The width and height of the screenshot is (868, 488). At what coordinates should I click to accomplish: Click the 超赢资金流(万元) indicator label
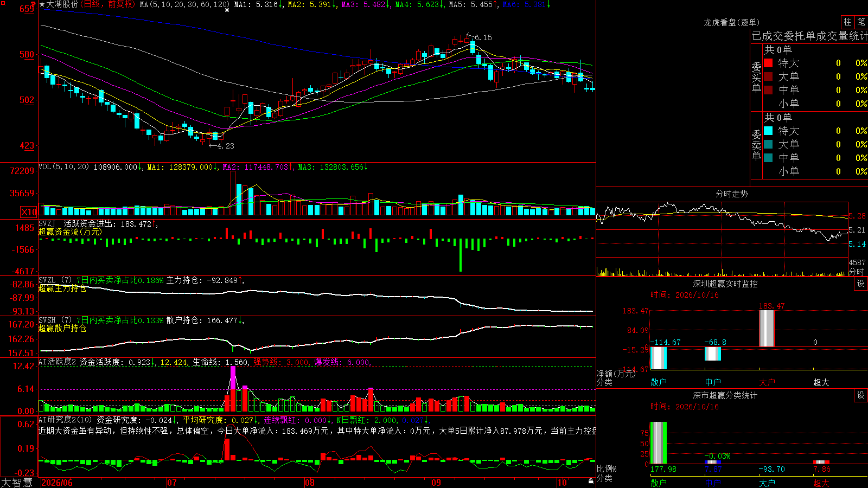point(70,232)
